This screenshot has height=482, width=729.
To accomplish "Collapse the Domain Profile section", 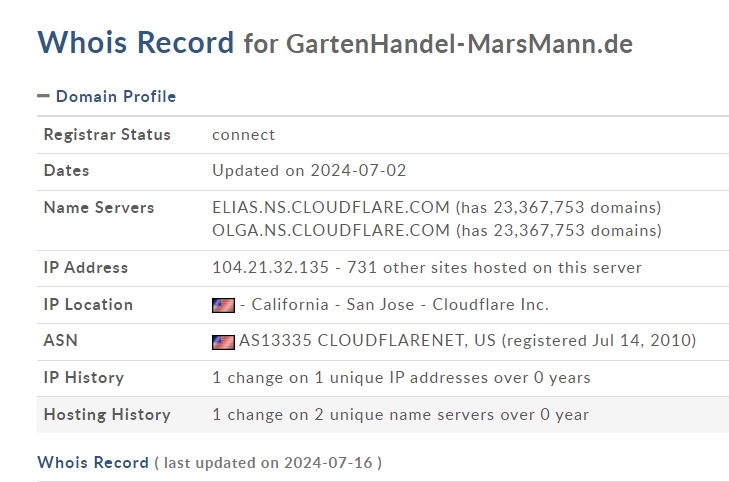I will [x=116, y=96].
